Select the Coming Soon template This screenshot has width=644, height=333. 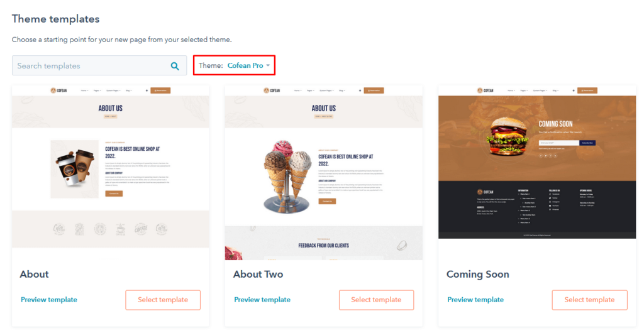coord(589,300)
